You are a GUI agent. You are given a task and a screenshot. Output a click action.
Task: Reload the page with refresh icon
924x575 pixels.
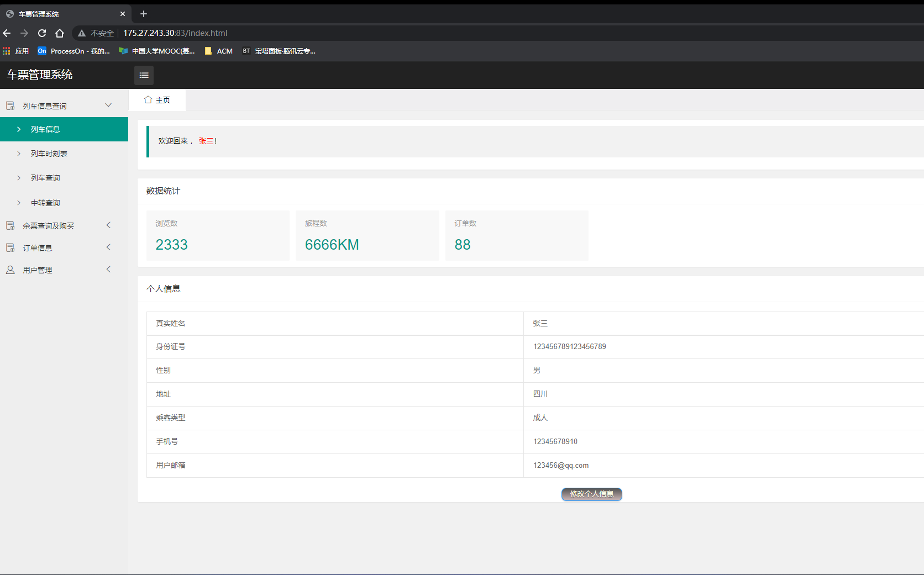coord(42,33)
